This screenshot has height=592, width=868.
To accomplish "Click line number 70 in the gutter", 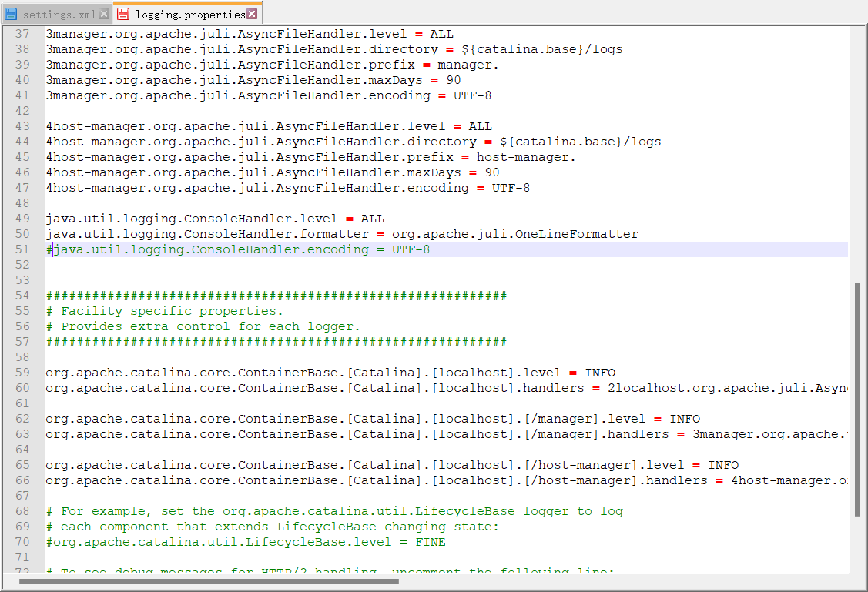I will pyautogui.click(x=22, y=541).
